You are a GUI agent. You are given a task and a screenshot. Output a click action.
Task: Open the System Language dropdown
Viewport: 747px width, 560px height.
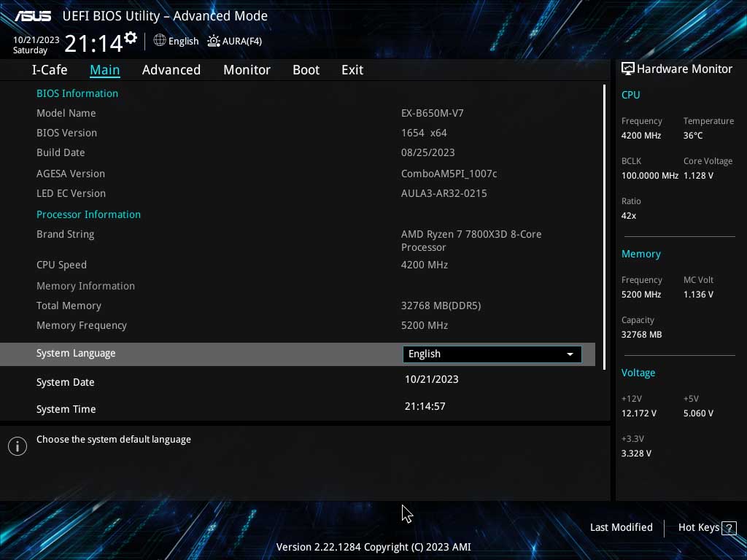[x=492, y=354]
